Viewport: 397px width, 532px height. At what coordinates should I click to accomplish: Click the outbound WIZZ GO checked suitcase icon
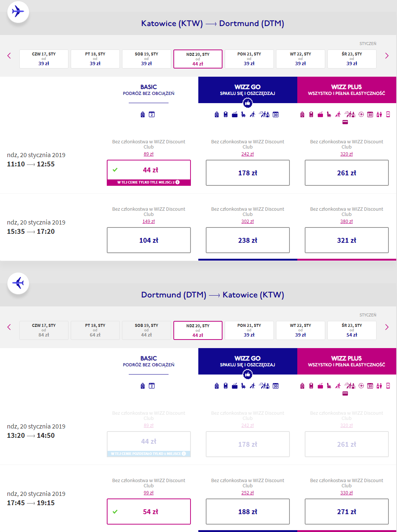[x=234, y=115]
